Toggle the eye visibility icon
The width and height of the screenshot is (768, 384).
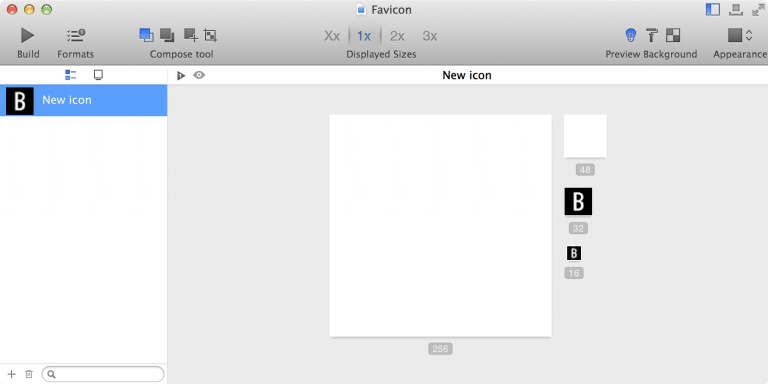(x=199, y=75)
